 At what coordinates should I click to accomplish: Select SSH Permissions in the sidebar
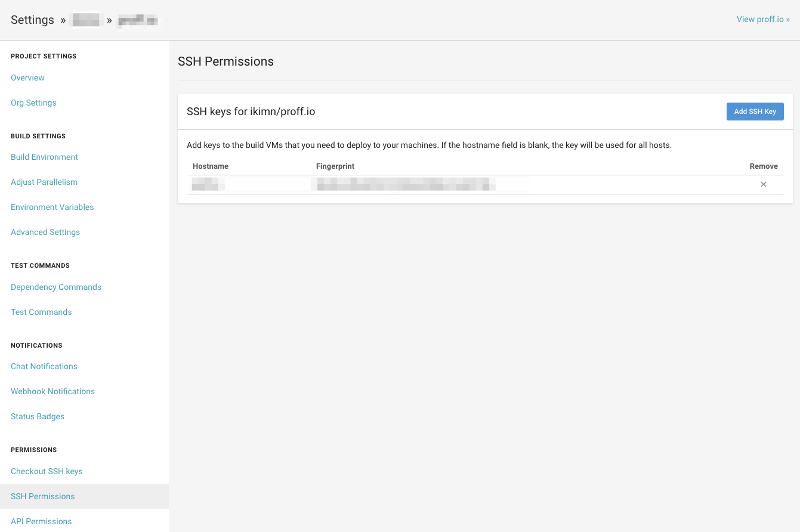[42, 496]
